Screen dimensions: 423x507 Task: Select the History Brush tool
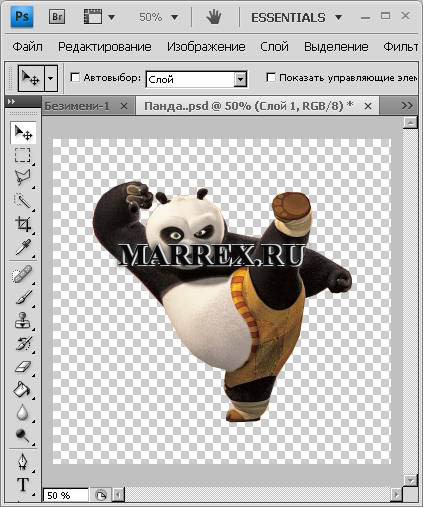pyautogui.click(x=23, y=344)
